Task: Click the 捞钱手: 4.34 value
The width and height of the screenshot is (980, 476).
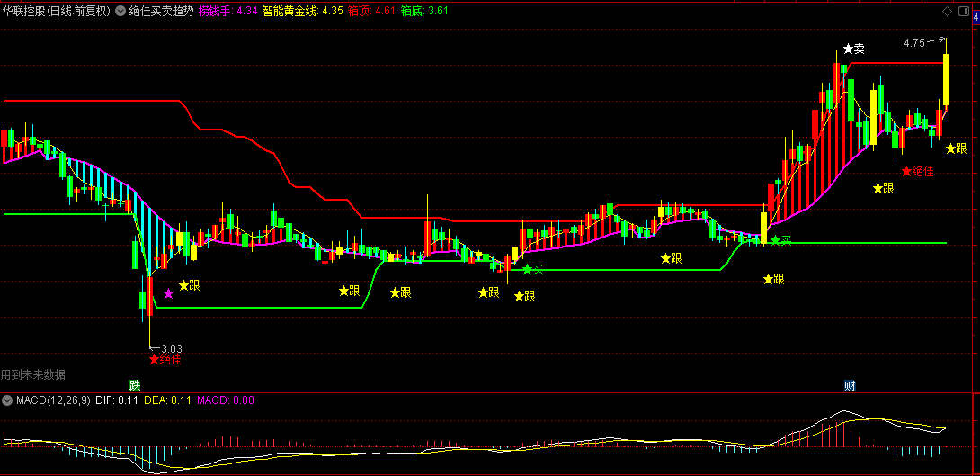Action: pyautogui.click(x=227, y=12)
